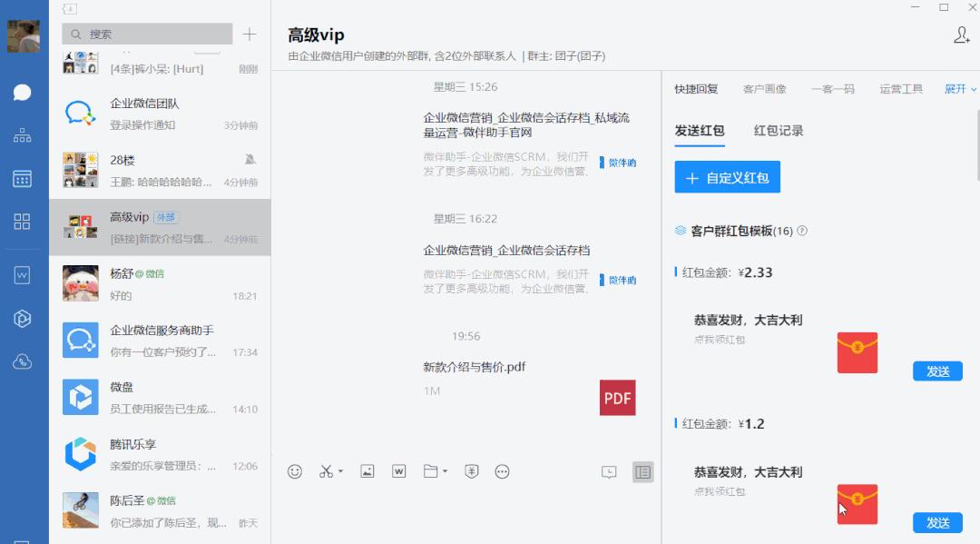Open the Messages chat-bubble icon in sidebar
980x544 pixels.
(x=22, y=93)
